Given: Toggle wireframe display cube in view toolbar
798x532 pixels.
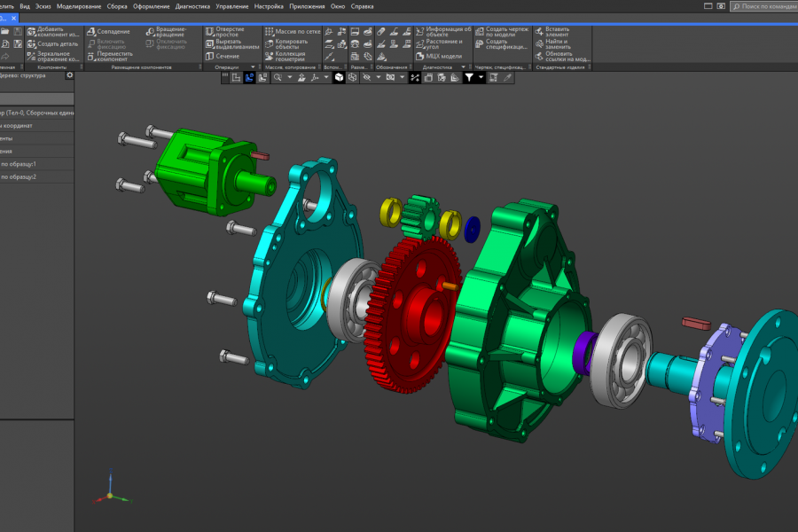Looking at the screenshot, I should click(x=352, y=77).
